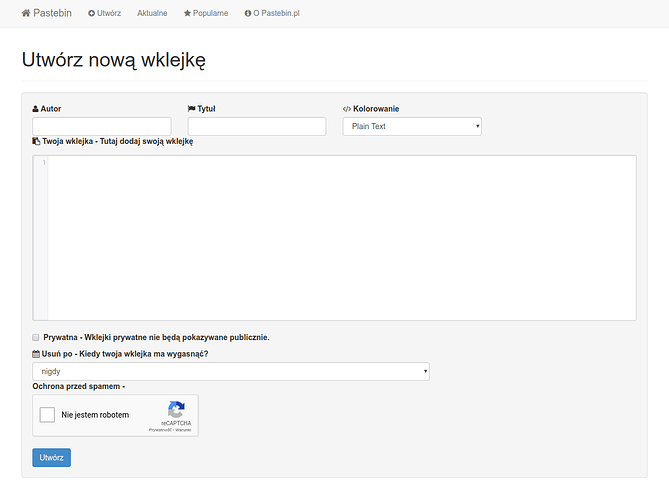669x500 pixels.
Task: Open the reCAPTCHA Prywatność link
Action: point(160,430)
